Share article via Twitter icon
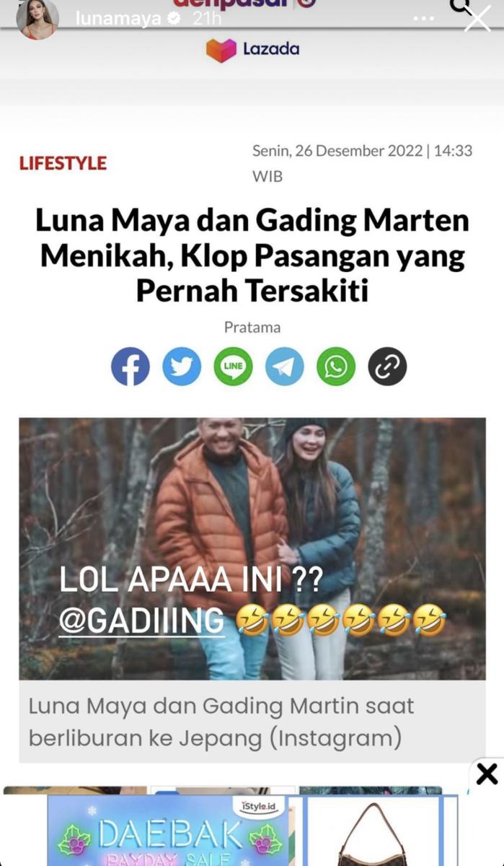 coord(182,367)
